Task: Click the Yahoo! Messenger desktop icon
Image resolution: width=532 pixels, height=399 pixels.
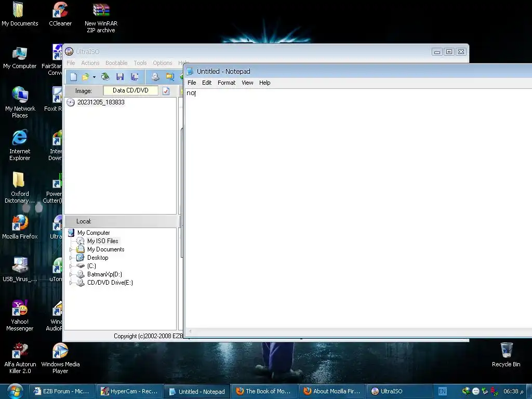Action: (x=20, y=315)
